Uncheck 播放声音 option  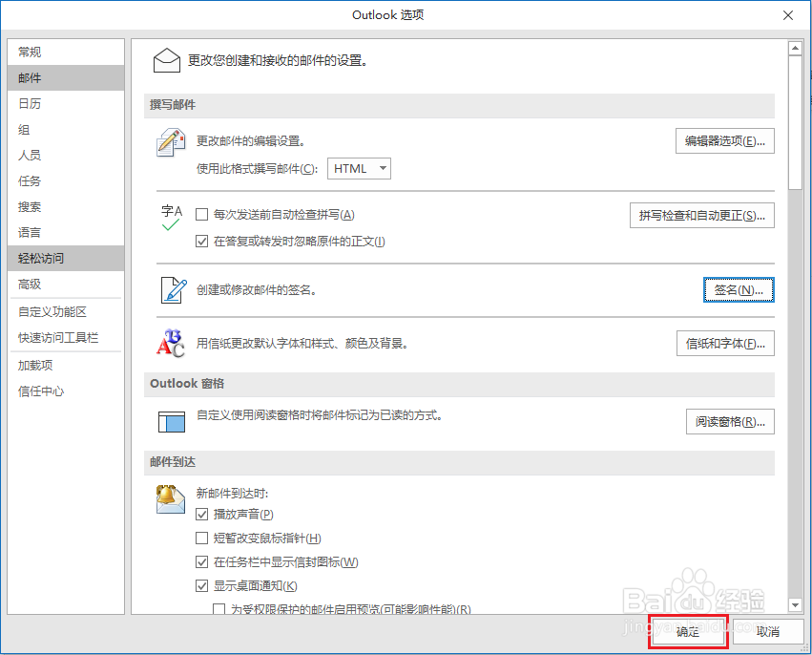point(202,514)
